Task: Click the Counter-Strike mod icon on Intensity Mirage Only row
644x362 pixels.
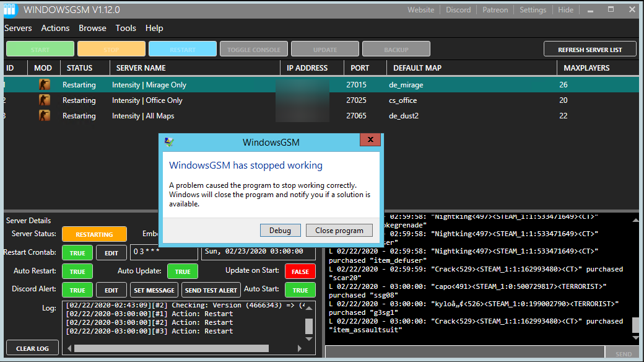Action: tap(44, 84)
